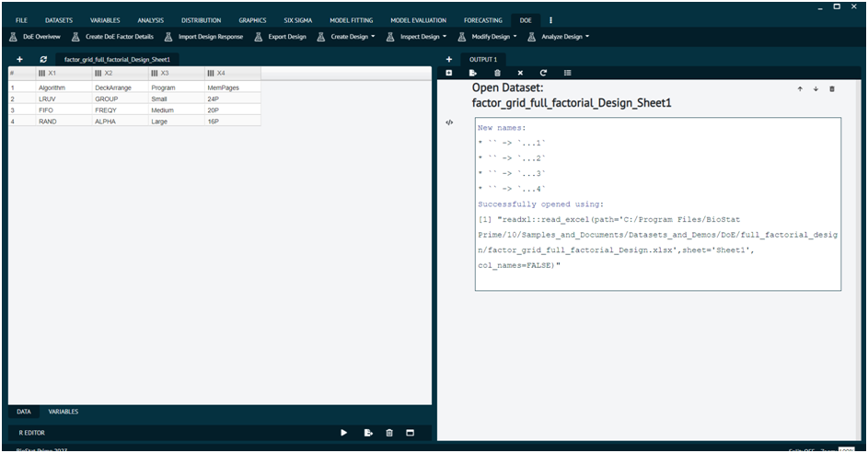This screenshot has height=453, width=868.
Task: Click the add output item icon
Action: point(449,73)
